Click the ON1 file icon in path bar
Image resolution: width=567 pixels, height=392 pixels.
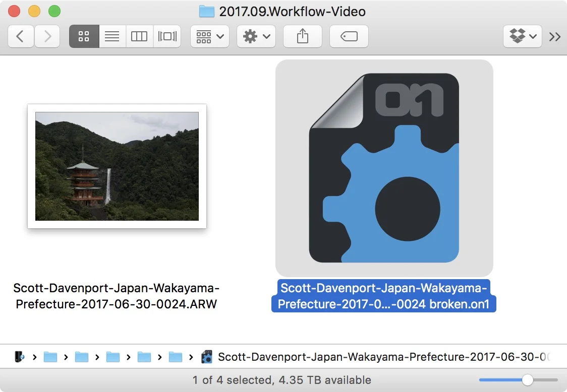[207, 357]
